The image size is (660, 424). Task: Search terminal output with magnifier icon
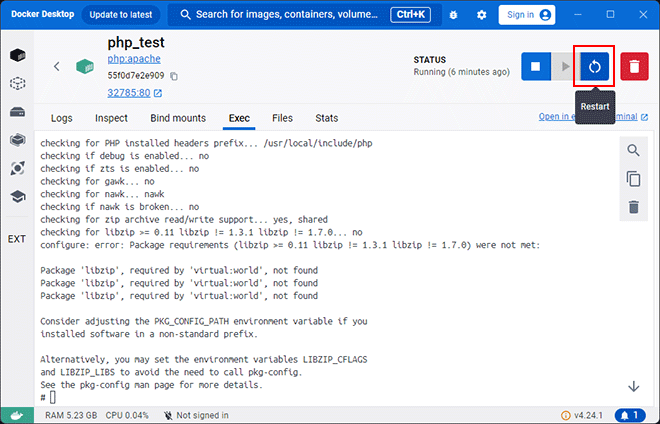click(633, 150)
